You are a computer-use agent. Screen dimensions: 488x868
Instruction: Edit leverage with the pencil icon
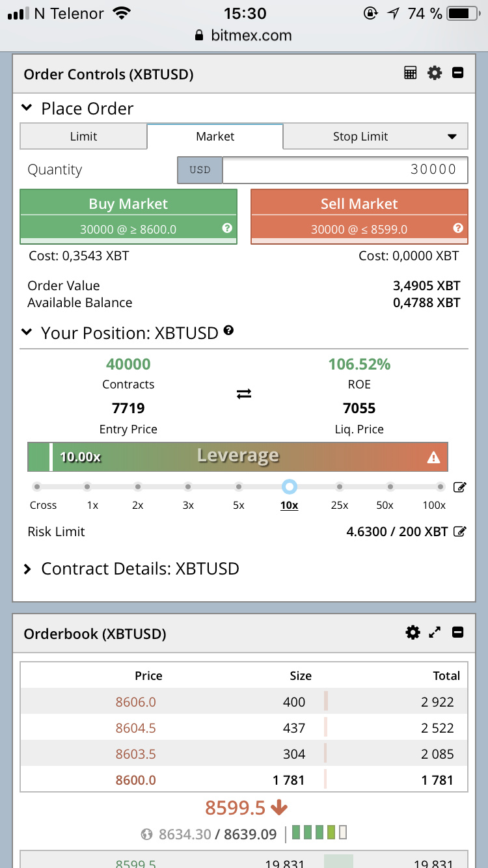459,487
